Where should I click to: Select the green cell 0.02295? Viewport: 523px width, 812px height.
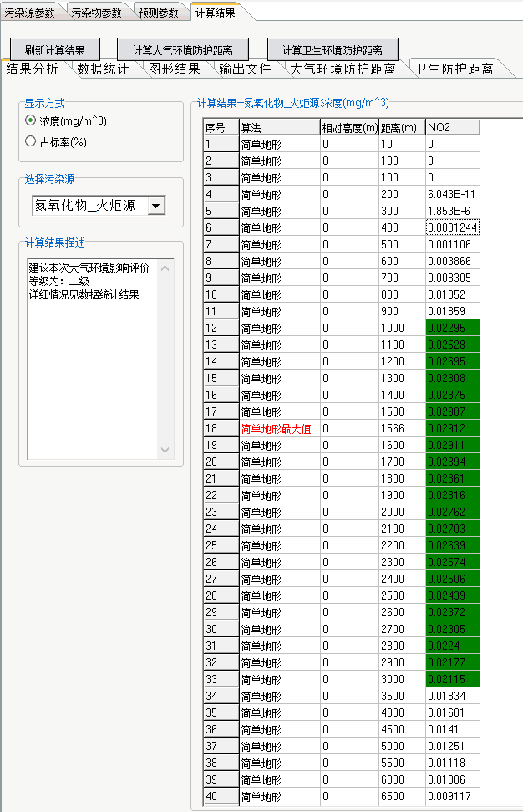pos(453,329)
